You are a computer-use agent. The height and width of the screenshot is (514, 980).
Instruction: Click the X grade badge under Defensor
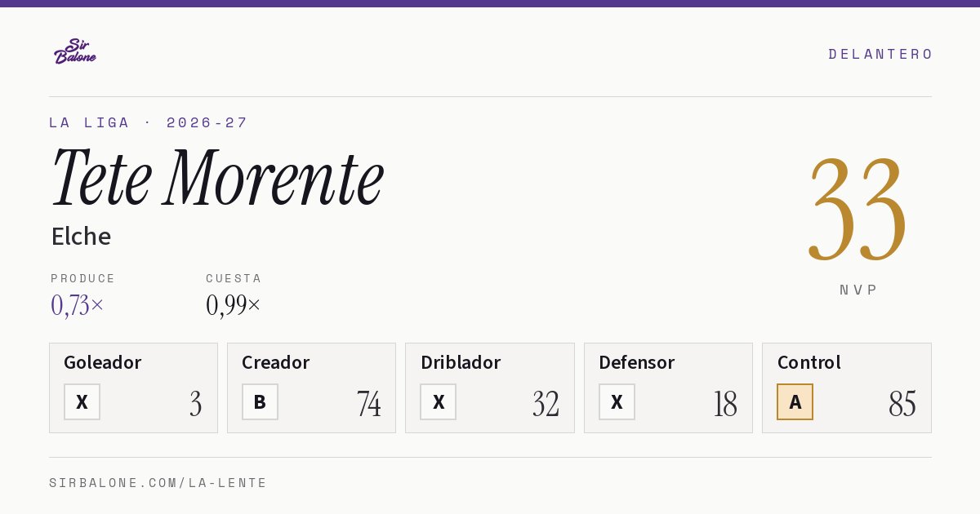617,402
